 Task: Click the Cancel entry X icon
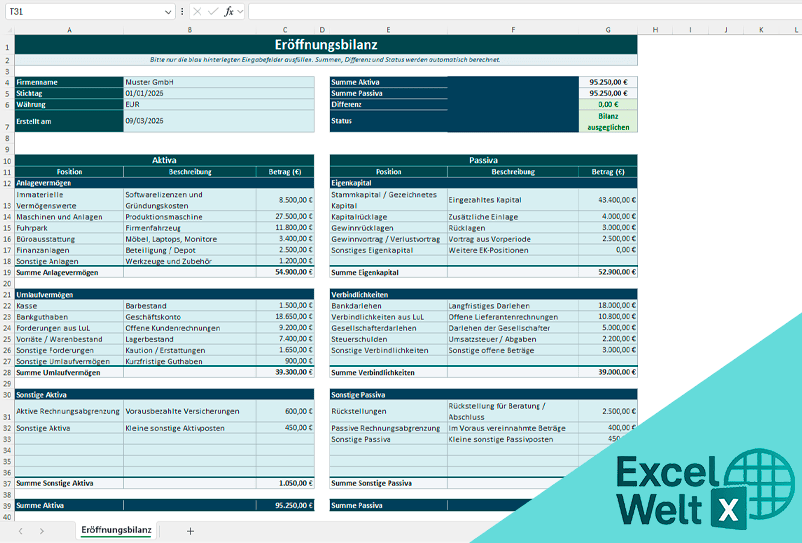point(197,11)
